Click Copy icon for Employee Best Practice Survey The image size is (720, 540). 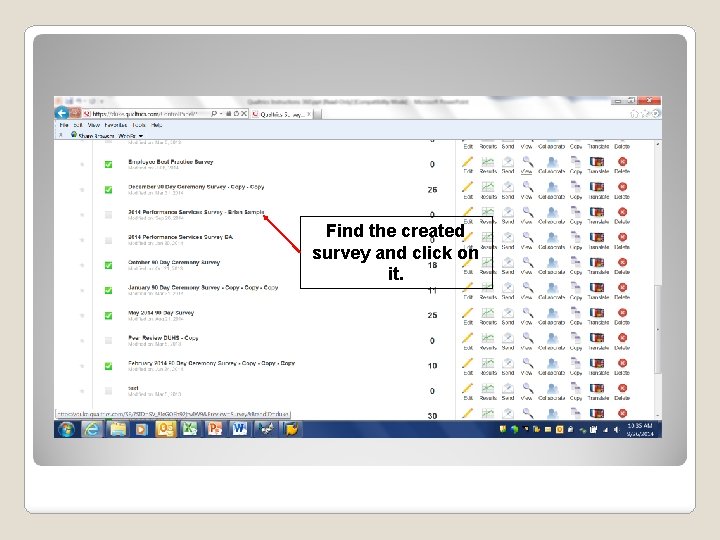[575, 162]
